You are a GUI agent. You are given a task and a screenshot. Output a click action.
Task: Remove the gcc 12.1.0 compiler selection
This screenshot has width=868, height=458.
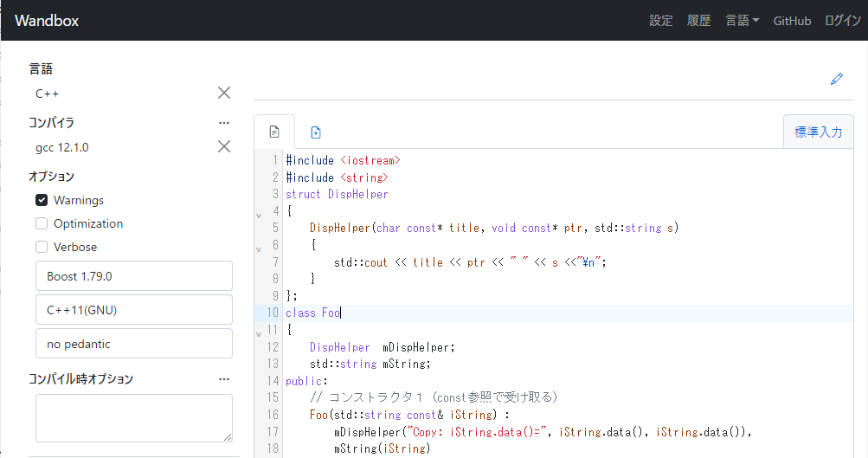(x=223, y=146)
